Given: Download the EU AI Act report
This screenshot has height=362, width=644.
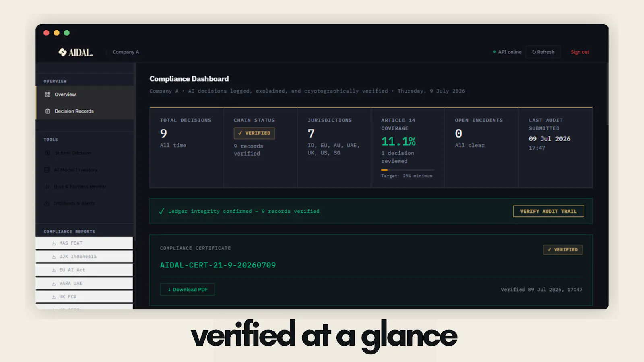Looking at the screenshot, I should click(x=84, y=270).
